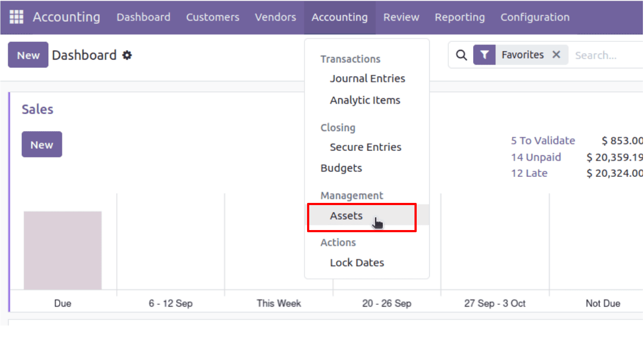Click the Not Due axis label
The width and height of the screenshot is (644, 338).
[x=603, y=303]
